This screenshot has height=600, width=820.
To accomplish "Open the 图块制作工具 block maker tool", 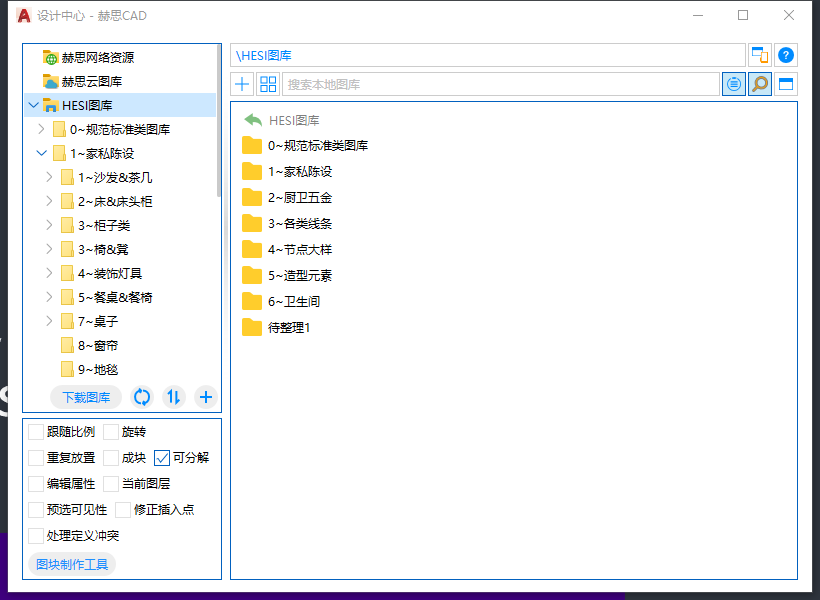I will point(72,564).
